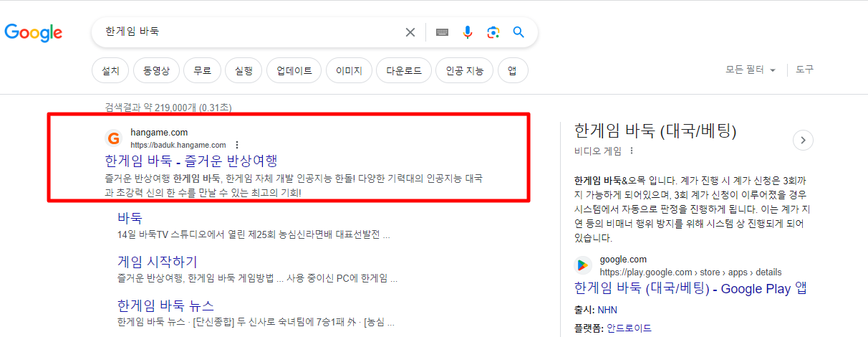Select the 실행 filter chip

pos(243,71)
